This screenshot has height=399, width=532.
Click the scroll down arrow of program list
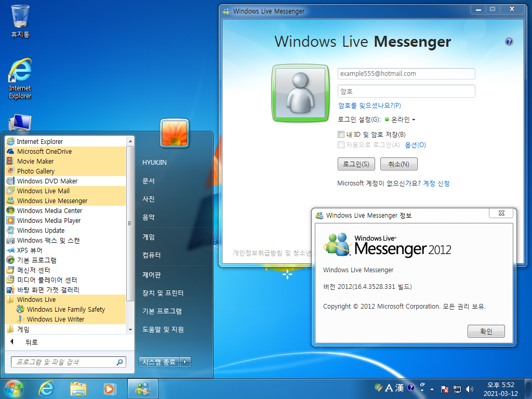click(x=130, y=330)
